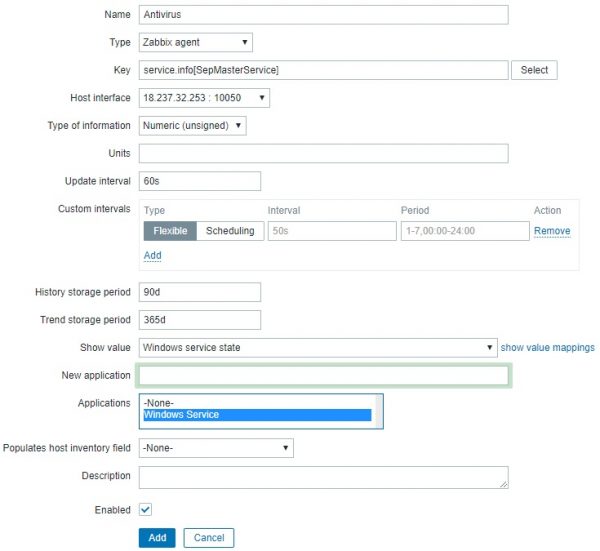Expand the Host interface dropdown

tap(204, 98)
